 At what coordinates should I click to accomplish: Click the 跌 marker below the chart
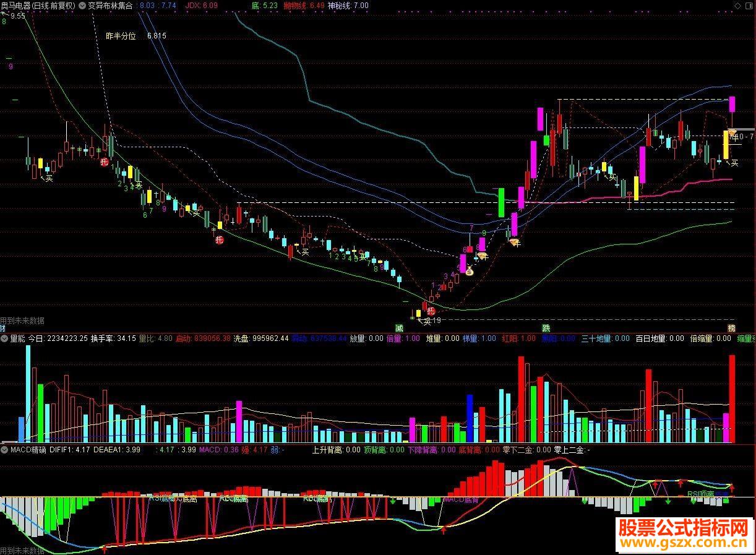(x=546, y=328)
